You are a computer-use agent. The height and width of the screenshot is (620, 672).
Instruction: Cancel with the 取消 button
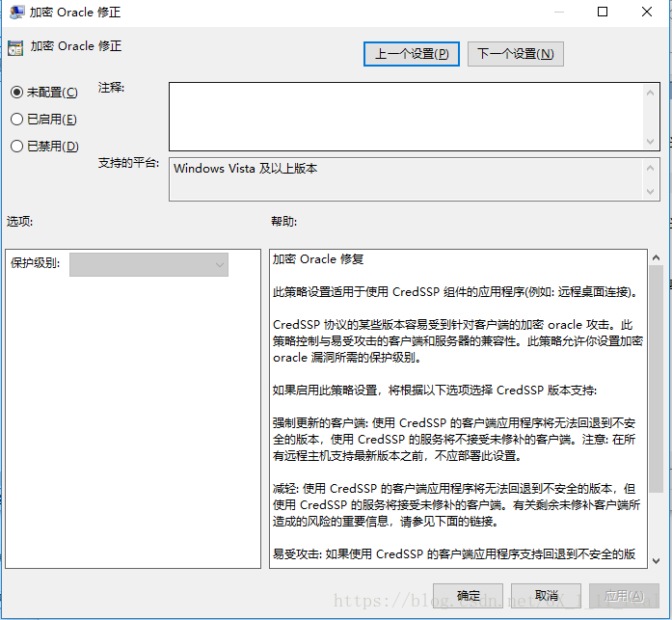coord(546,596)
